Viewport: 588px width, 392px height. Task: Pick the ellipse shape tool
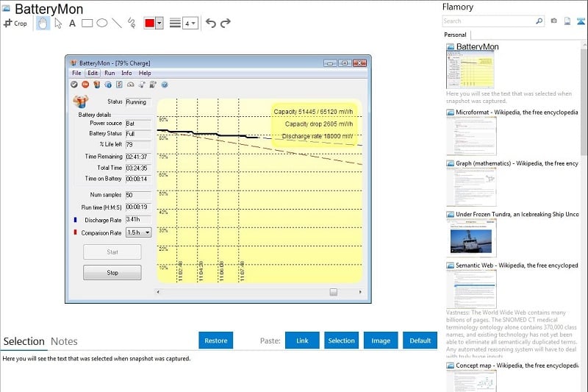click(102, 24)
